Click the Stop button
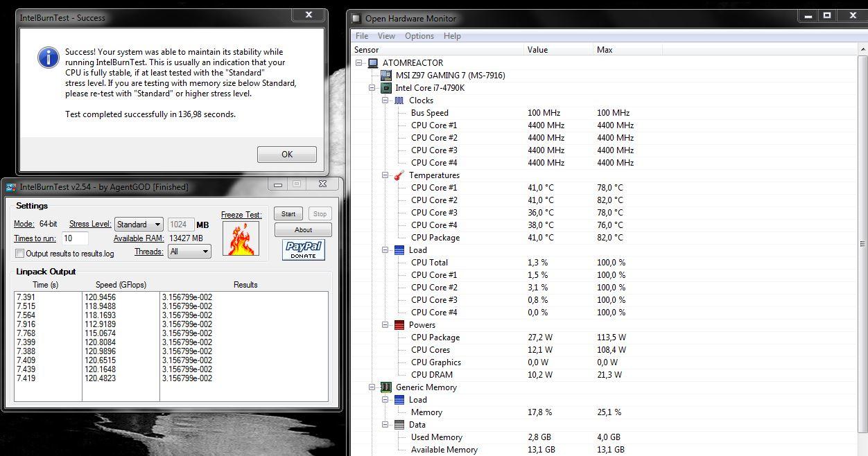The width and height of the screenshot is (868, 456). (320, 214)
